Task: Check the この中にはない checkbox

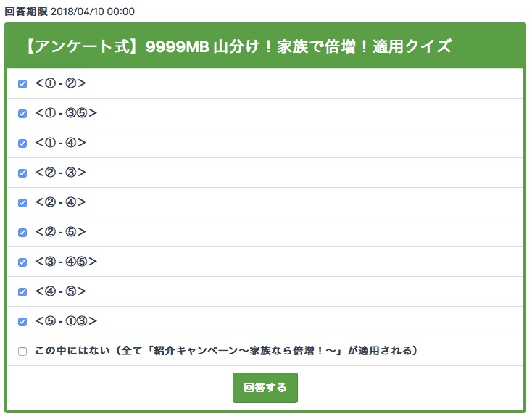Action: click(x=22, y=352)
